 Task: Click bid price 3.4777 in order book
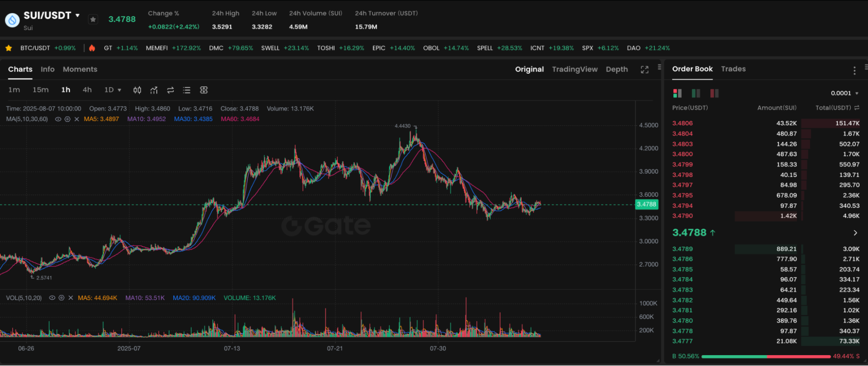(x=682, y=341)
